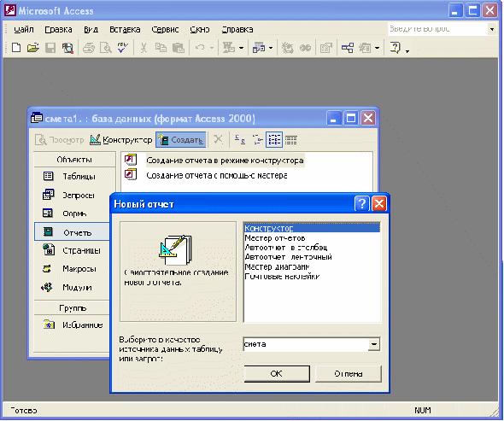504x421 pixels.
Task: Toggle the list view button
Action: point(274,139)
